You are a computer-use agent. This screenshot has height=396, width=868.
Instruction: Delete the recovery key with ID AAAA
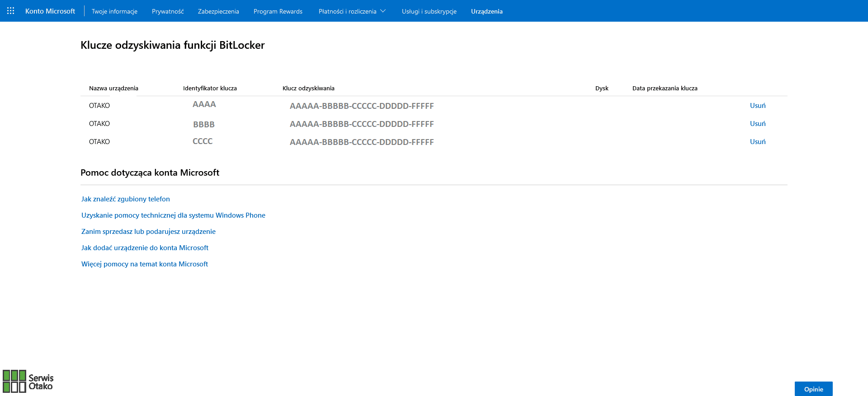coord(758,106)
